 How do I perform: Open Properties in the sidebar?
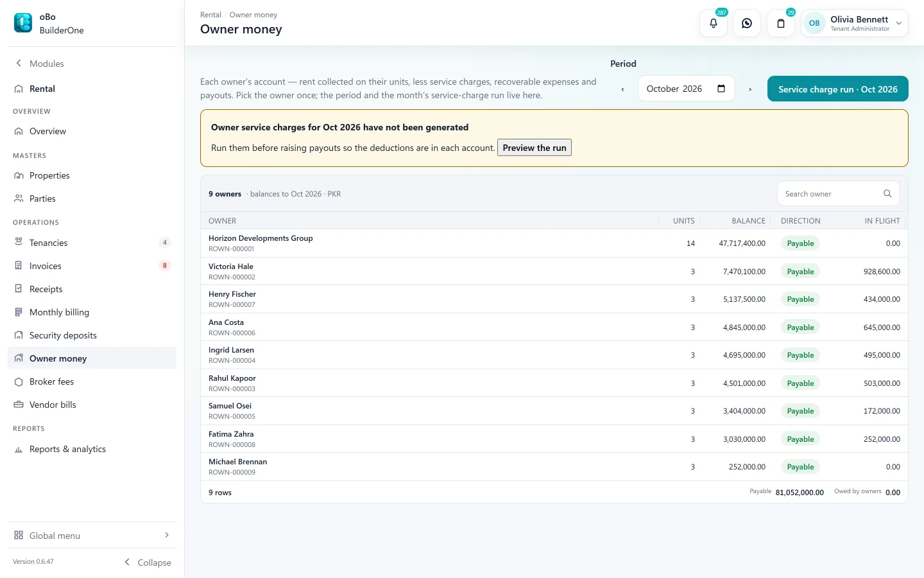(92, 175)
